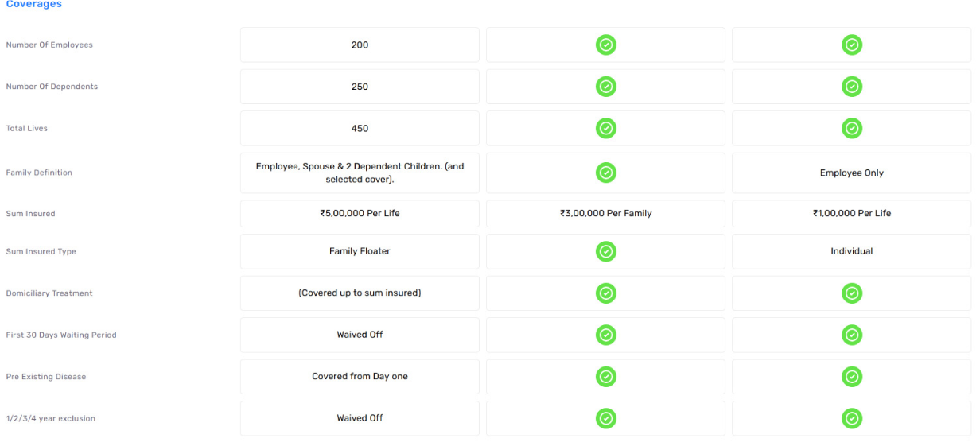Select the Family Floater cell
This screenshot has width=980, height=442.
[360, 251]
